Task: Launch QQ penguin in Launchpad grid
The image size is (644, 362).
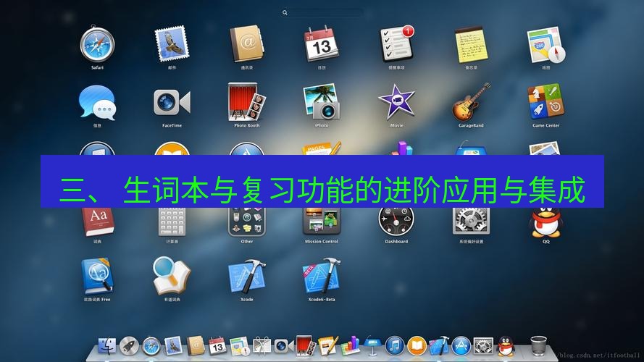Action: coord(545,222)
